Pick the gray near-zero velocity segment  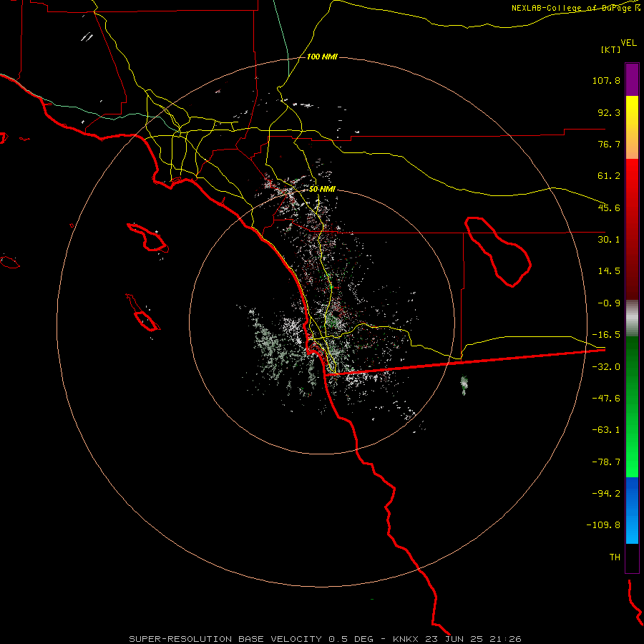click(632, 318)
